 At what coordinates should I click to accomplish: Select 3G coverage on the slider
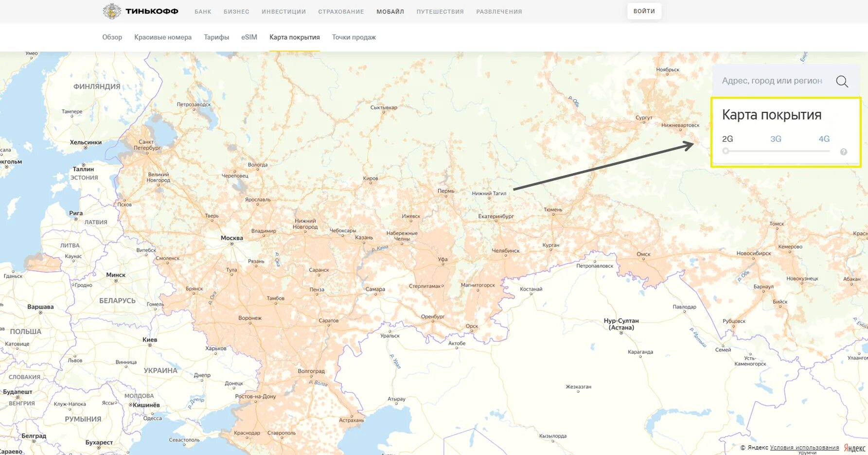click(776, 139)
